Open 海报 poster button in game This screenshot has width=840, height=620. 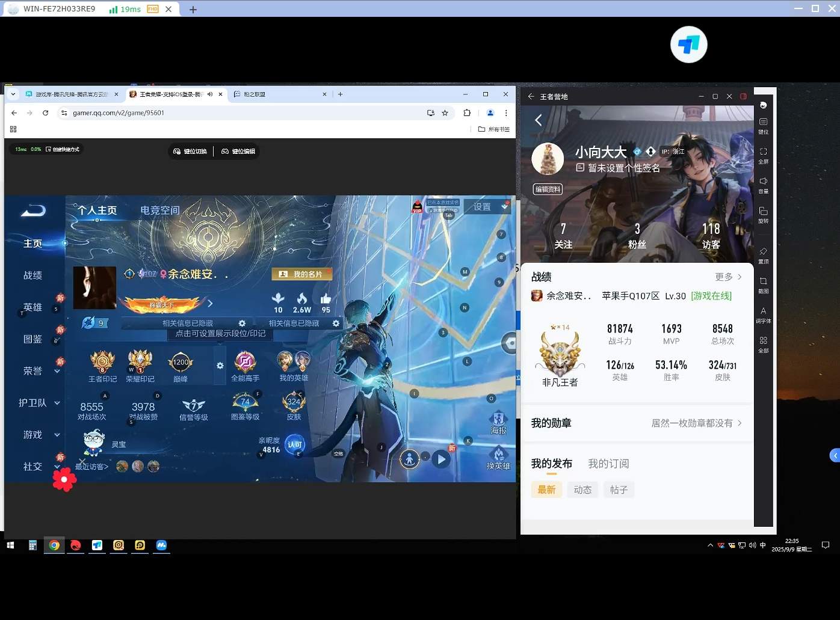pos(498,423)
